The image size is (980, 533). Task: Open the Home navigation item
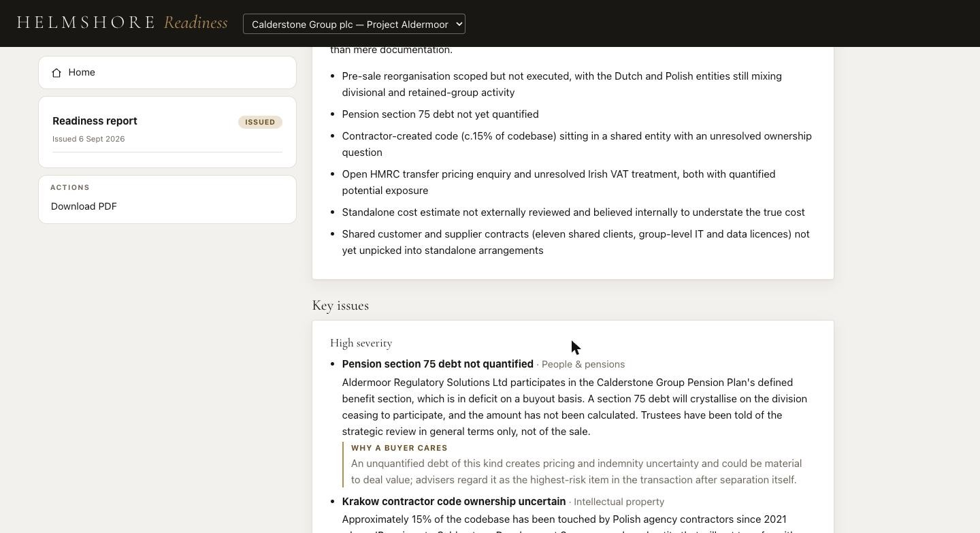coord(167,72)
